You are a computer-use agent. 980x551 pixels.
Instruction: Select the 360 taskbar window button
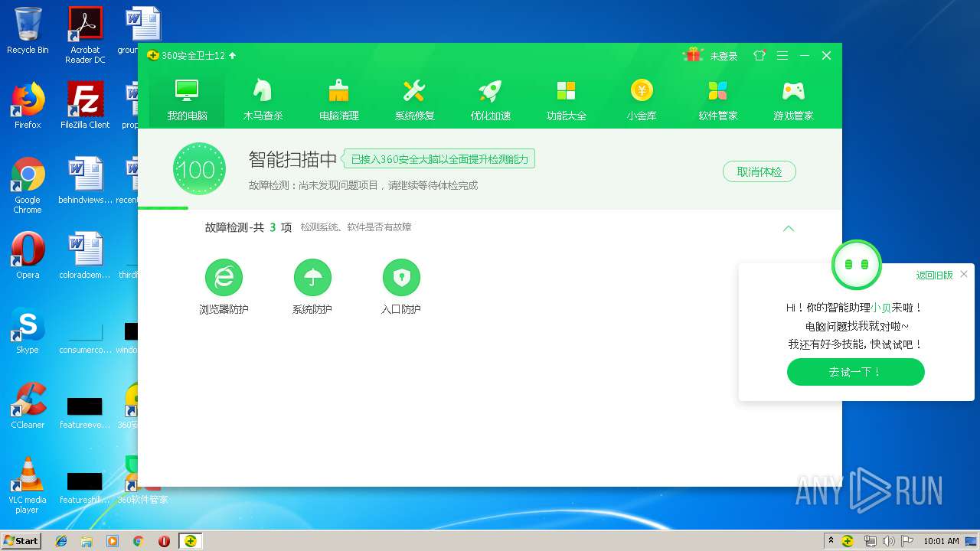click(190, 541)
